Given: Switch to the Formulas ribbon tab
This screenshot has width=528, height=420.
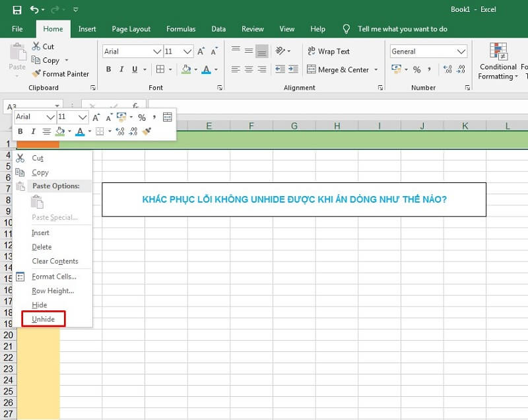Looking at the screenshot, I should (x=180, y=29).
